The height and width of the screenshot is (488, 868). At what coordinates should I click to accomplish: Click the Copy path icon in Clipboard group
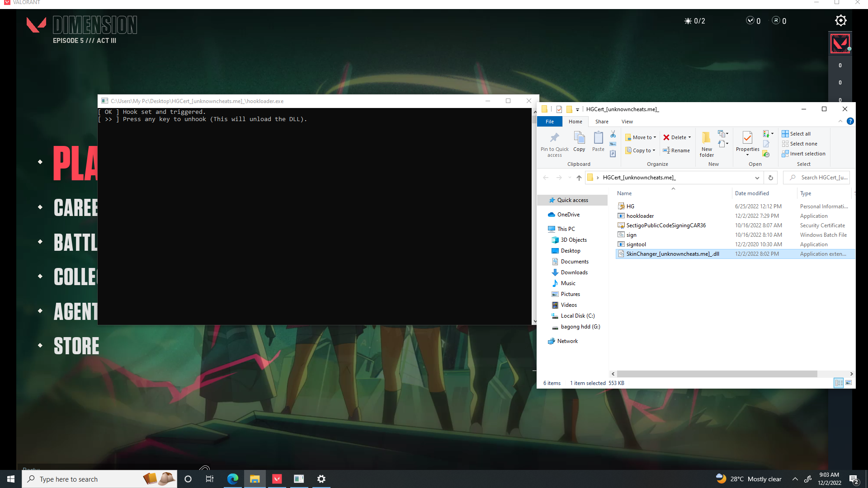(613, 144)
